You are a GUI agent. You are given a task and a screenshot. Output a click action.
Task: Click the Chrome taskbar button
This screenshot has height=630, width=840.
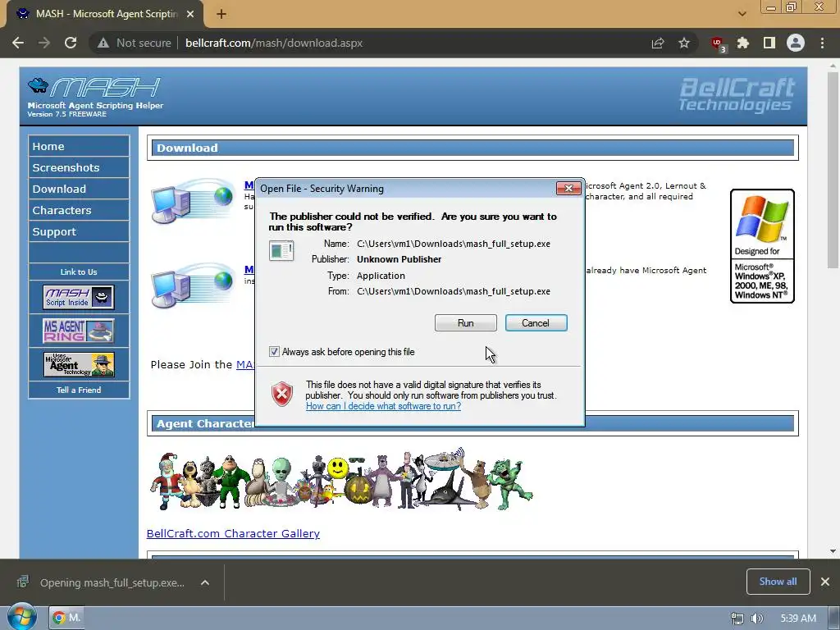67,618
